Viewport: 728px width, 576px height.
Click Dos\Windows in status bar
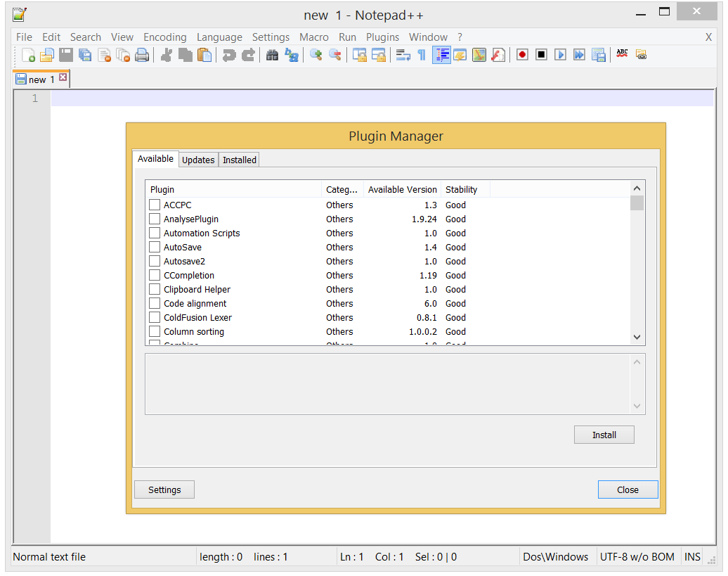[x=555, y=556]
